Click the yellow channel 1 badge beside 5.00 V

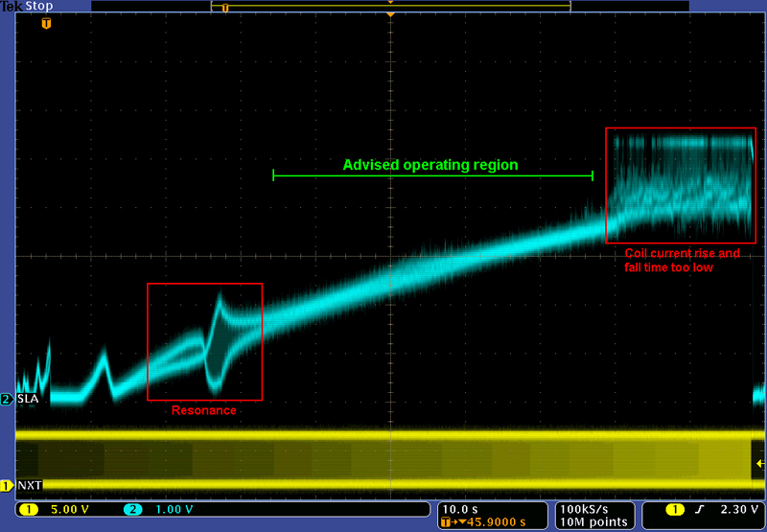pyautogui.click(x=28, y=510)
